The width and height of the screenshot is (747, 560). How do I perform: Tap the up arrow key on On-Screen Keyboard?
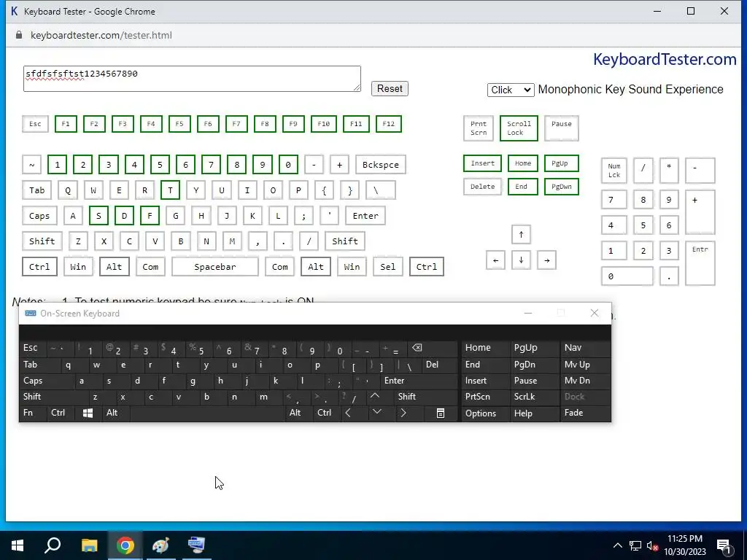(375, 396)
